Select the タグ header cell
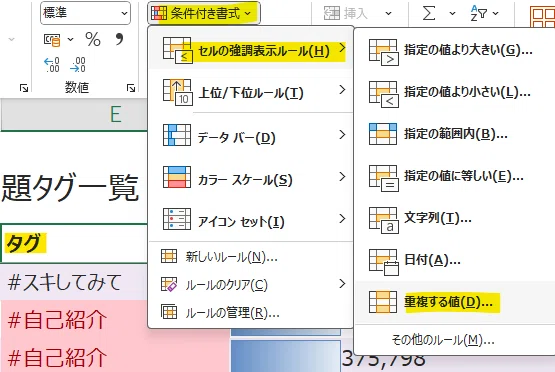The width and height of the screenshot is (555, 372). (x=74, y=244)
